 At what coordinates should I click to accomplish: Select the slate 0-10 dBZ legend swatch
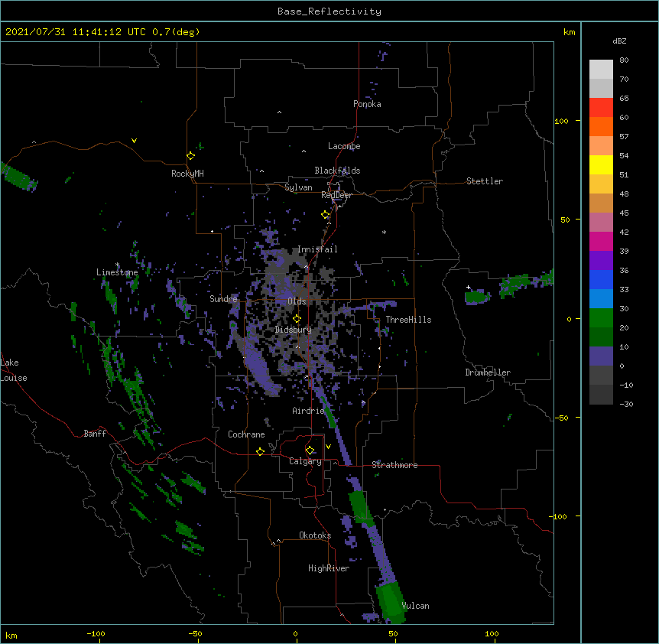[x=601, y=356]
